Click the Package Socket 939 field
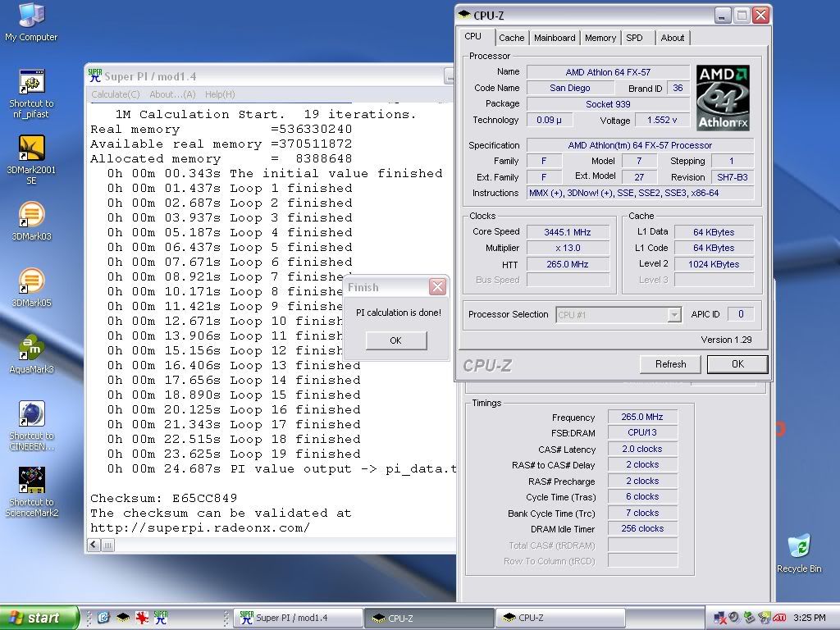The width and height of the screenshot is (840, 630). 608,104
